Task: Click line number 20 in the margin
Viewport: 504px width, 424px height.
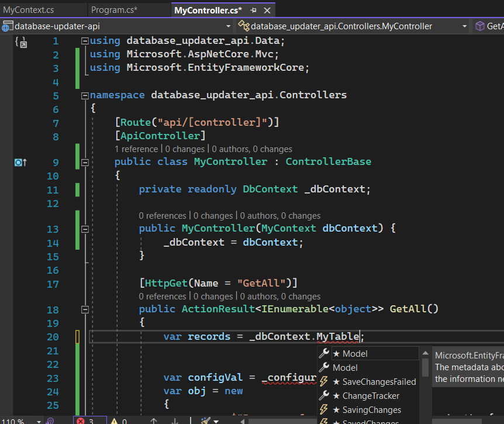Action: [53, 337]
